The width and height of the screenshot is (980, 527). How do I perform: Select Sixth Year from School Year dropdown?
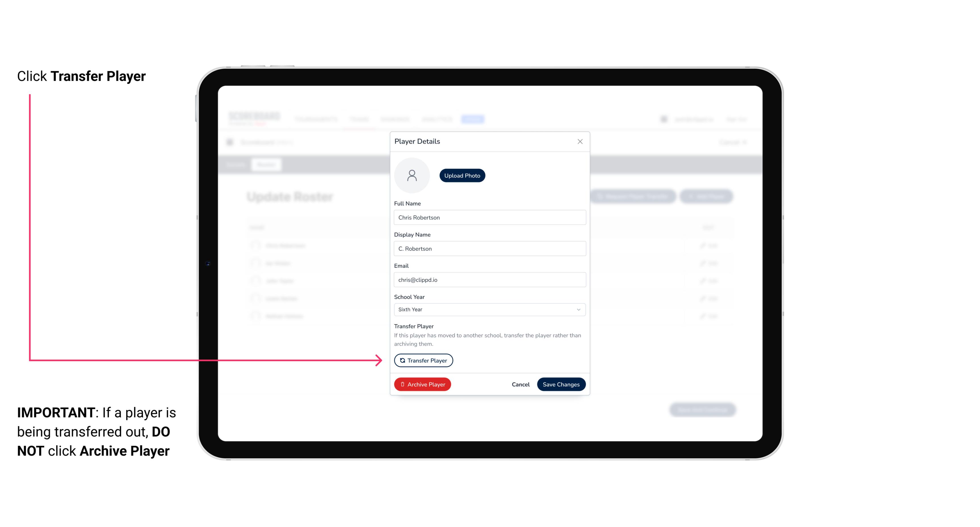[489, 309]
